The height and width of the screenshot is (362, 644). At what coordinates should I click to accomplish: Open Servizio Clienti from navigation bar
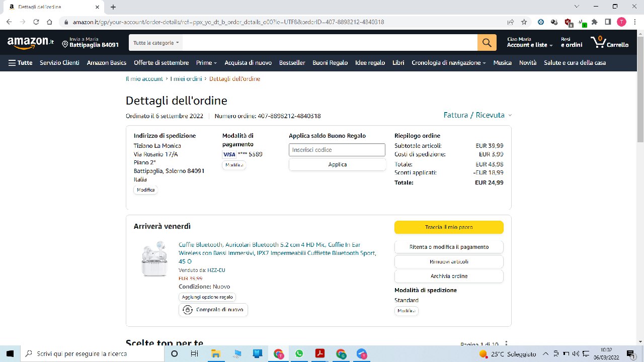click(x=59, y=63)
